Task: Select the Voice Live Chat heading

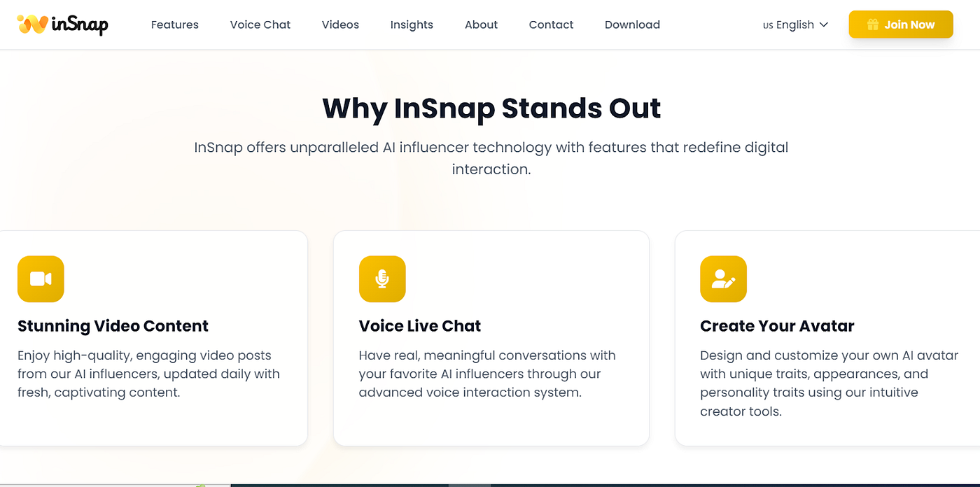Action: pyautogui.click(x=420, y=326)
